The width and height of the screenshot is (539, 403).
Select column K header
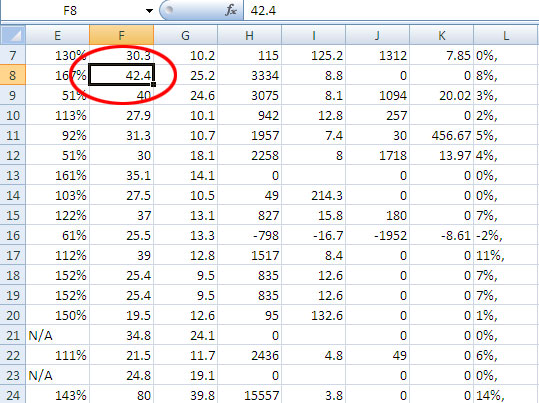[441, 35]
